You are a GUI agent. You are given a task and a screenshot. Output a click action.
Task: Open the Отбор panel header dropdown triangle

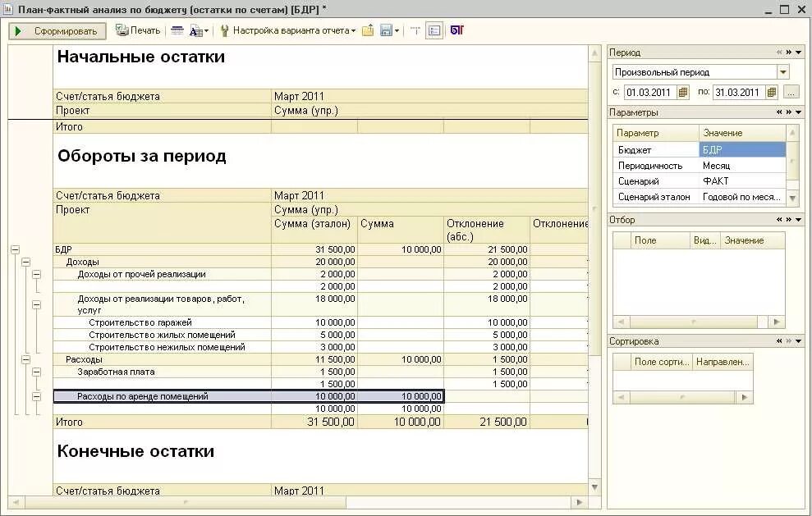(799, 219)
